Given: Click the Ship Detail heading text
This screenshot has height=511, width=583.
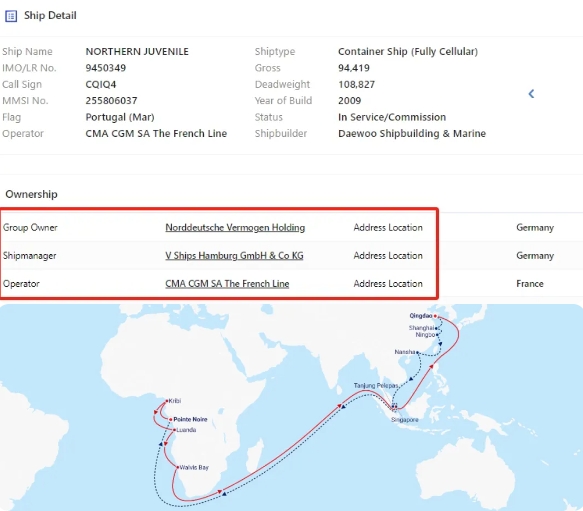Looking at the screenshot, I should (50, 16).
